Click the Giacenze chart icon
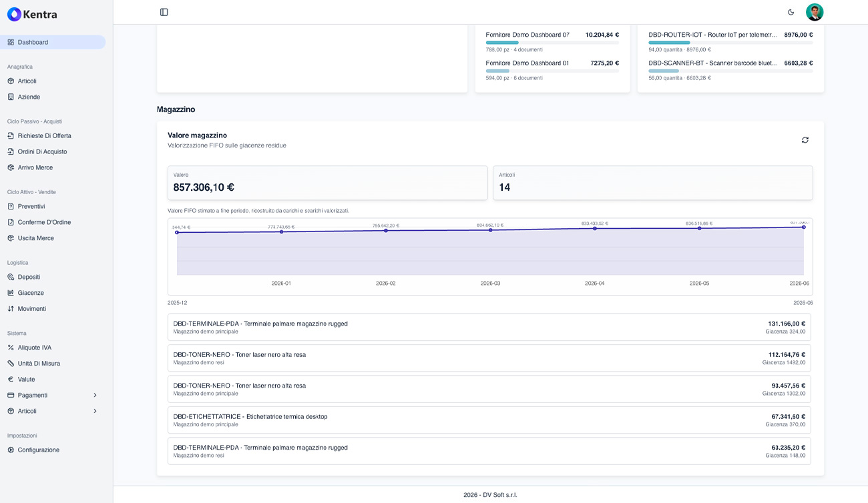 click(x=11, y=293)
